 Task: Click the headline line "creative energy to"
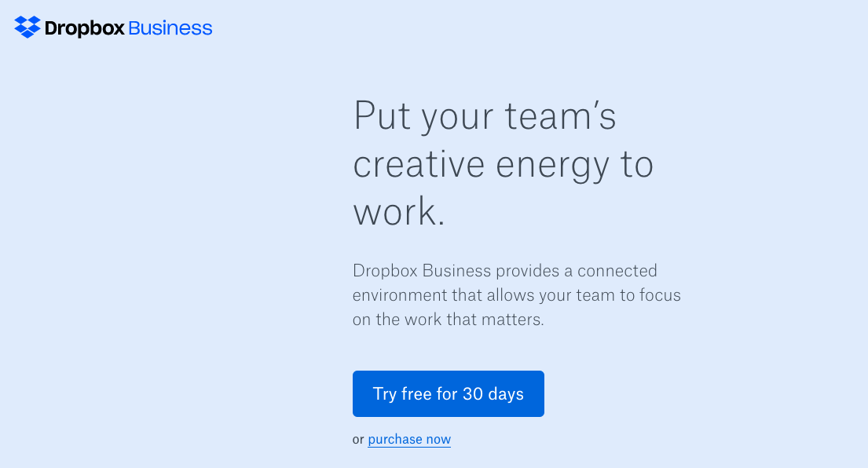point(504,164)
